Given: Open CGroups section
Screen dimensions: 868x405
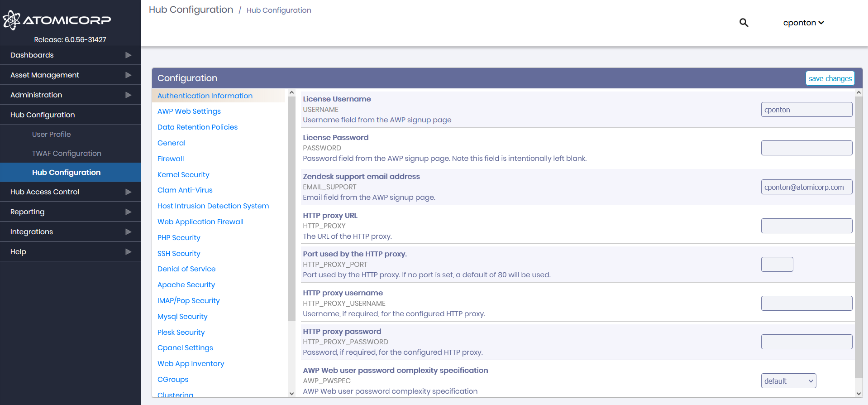Looking at the screenshot, I should pyautogui.click(x=173, y=380).
